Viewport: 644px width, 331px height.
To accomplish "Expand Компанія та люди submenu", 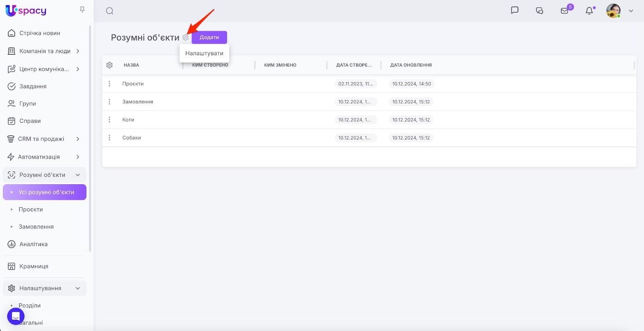I will click(x=78, y=51).
